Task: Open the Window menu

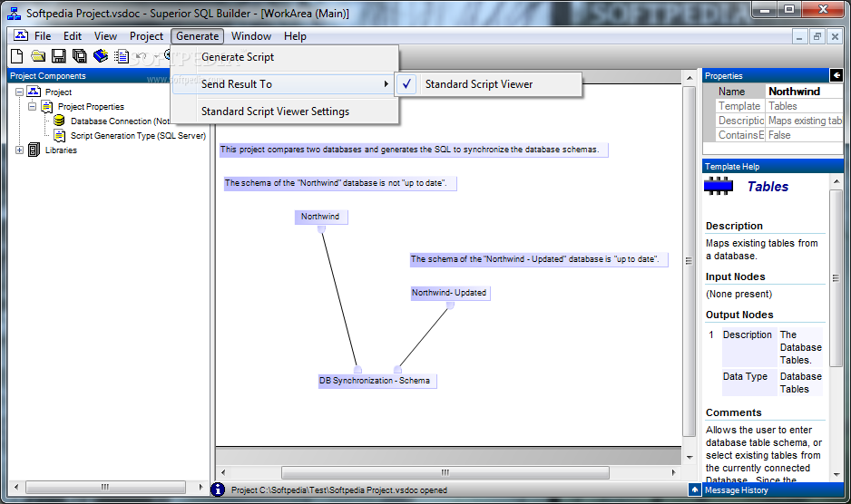Action: (x=250, y=36)
